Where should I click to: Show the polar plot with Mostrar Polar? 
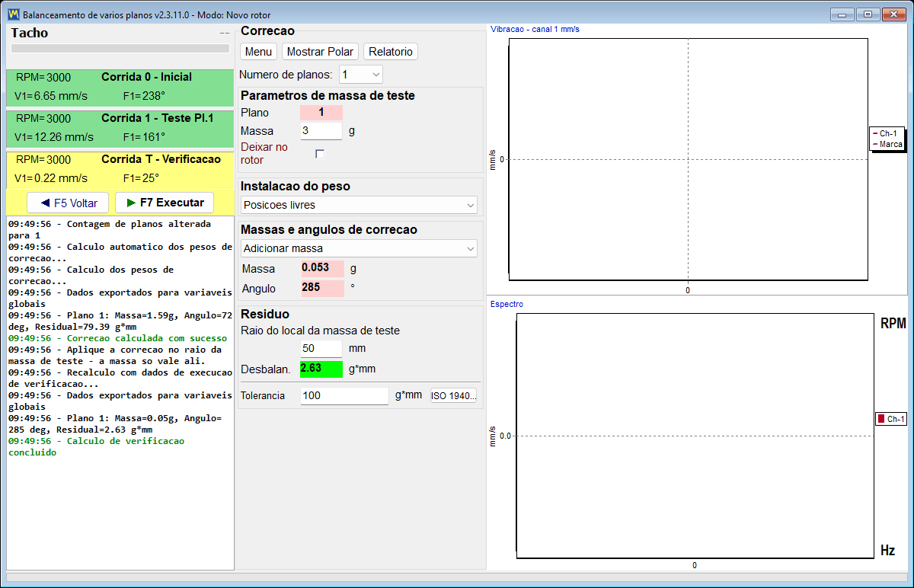tap(320, 52)
